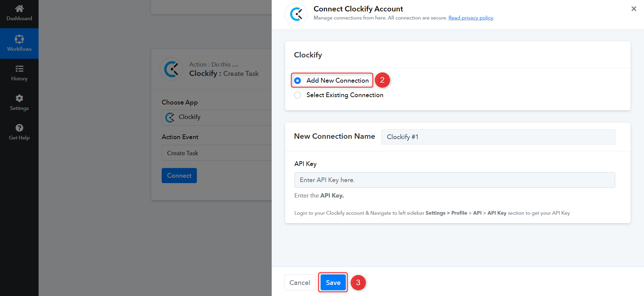644x296 pixels.
Task: Select the Add New Connection radio button
Action: pos(298,81)
